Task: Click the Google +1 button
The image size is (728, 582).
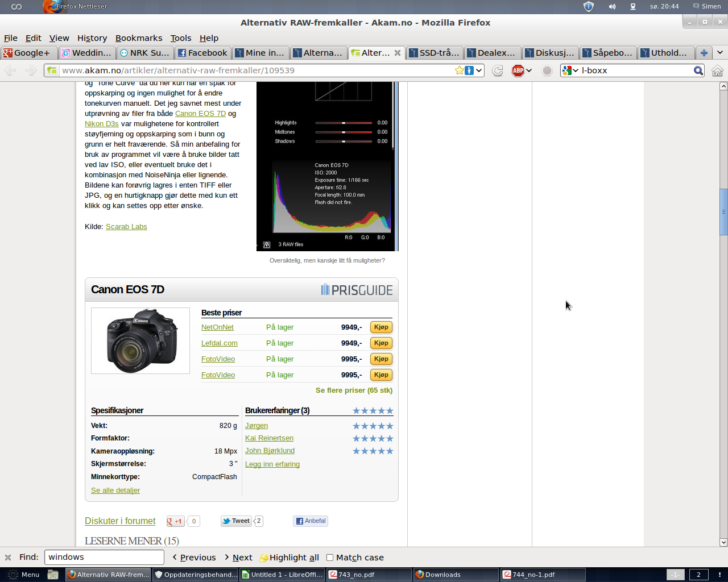Action: tap(175, 521)
